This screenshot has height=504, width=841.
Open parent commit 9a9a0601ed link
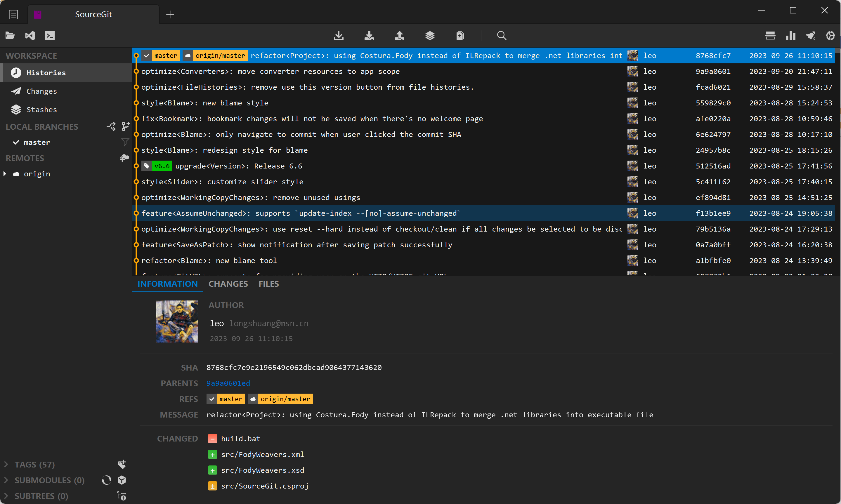(228, 383)
